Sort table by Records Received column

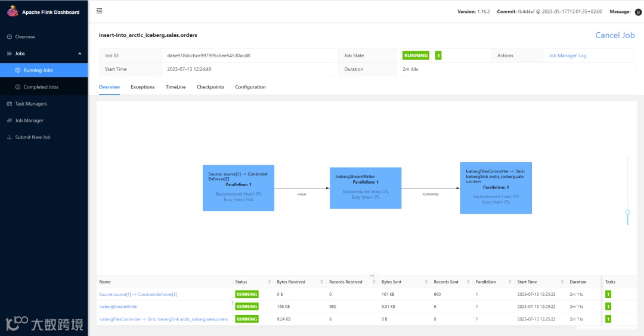[x=374, y=282]
